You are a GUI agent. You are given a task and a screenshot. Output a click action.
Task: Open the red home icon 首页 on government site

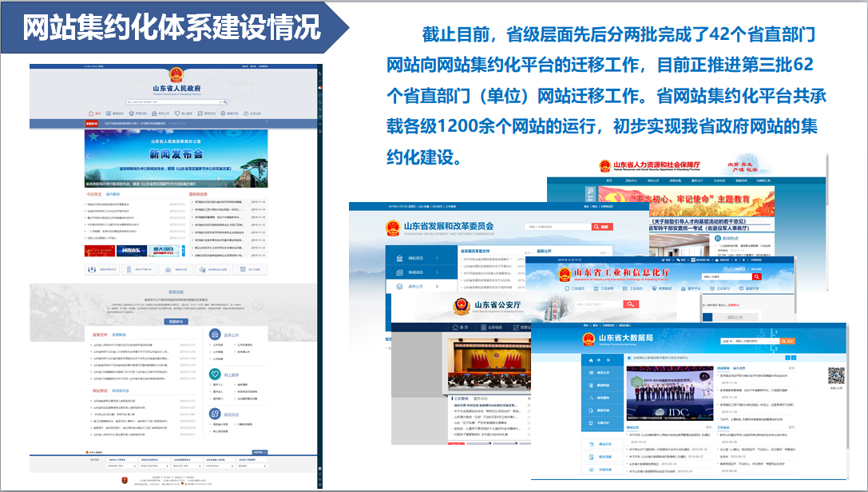click(x=91, y=113)
